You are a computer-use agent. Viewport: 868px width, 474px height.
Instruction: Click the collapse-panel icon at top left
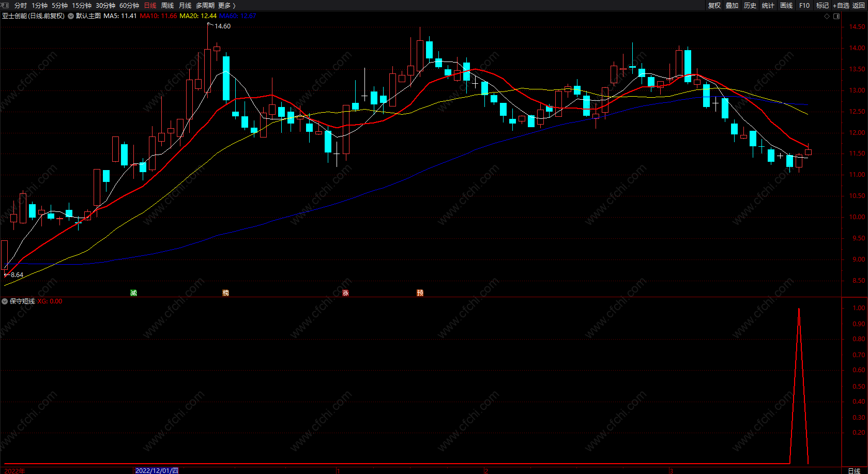click(x=6, y=5)
